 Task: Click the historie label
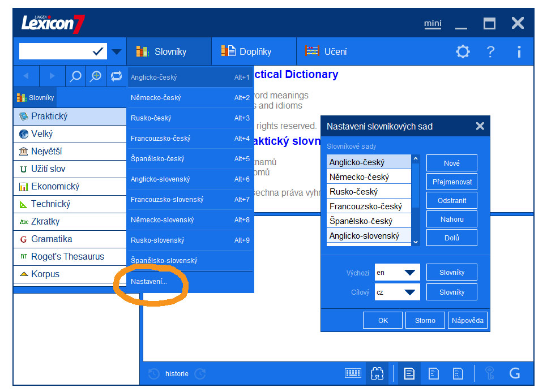coord(177,374)
